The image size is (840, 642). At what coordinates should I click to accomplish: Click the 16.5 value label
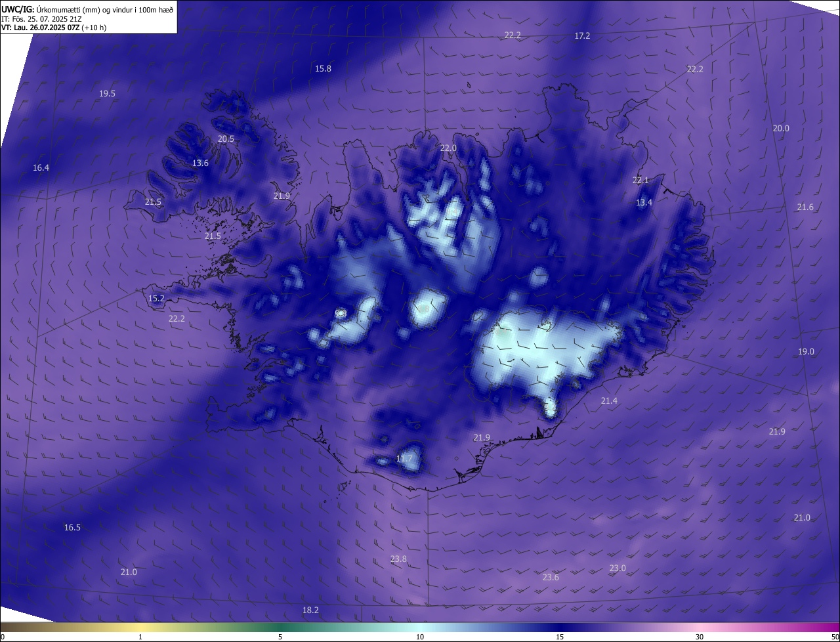tap(72, 528)
